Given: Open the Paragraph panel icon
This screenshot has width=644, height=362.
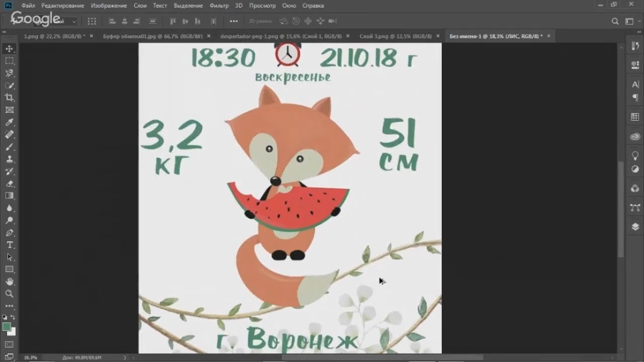Looking at the screenshot, I should click(x=635, y=98).
